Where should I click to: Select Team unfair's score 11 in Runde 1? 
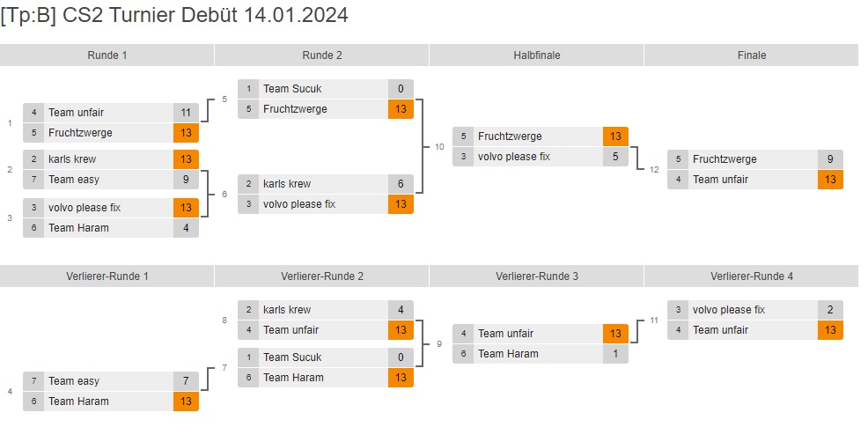[x=186, y=113]
